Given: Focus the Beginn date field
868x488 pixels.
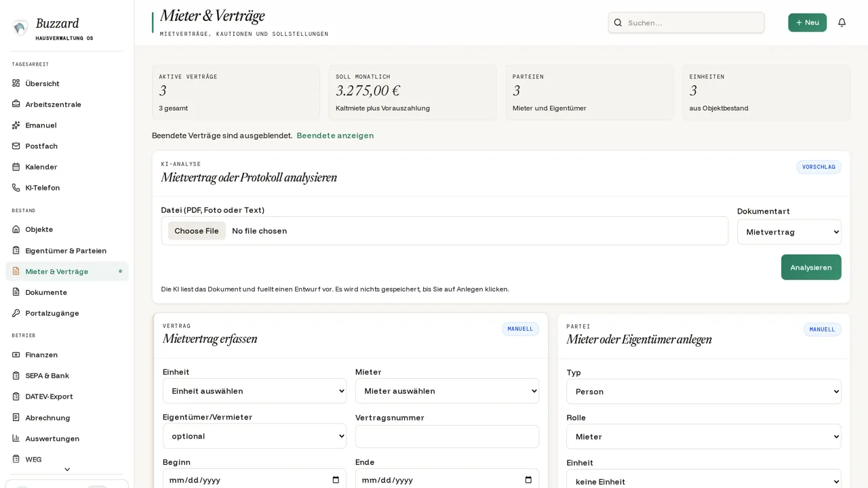Looking at the screenshot, I should tap(254, 479).
